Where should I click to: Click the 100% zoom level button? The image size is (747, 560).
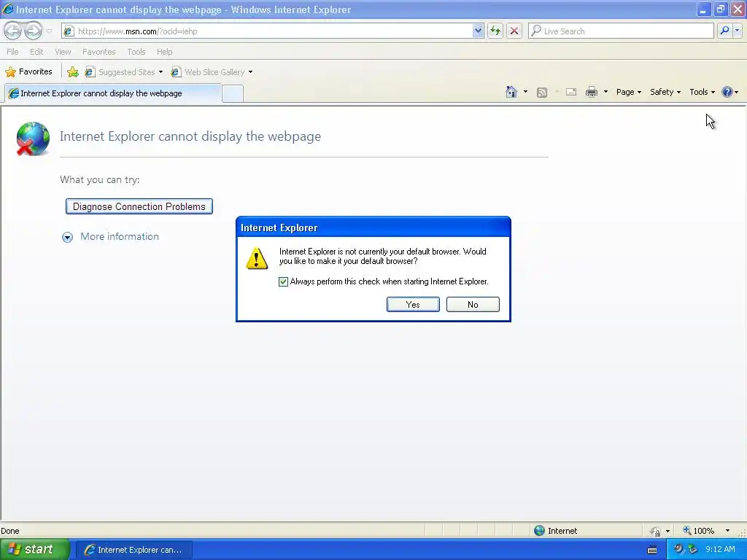coord(698,531)
